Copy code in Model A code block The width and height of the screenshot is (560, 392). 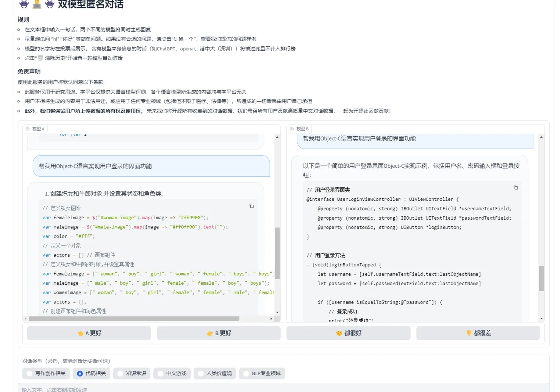[252, 206]
